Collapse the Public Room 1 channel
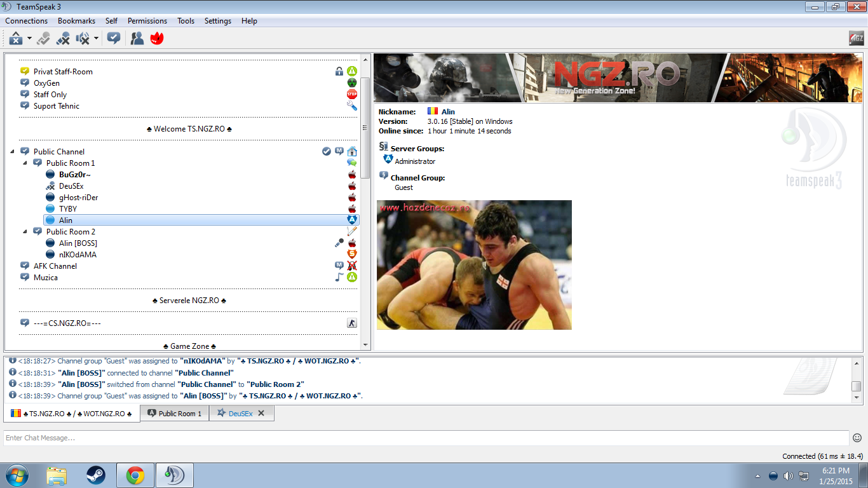Screen dimensions: 868x488 (x=25, y=163)
